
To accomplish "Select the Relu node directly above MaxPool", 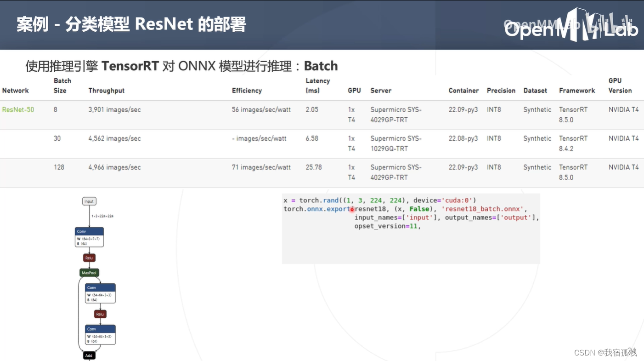I will tap(89, 258).
